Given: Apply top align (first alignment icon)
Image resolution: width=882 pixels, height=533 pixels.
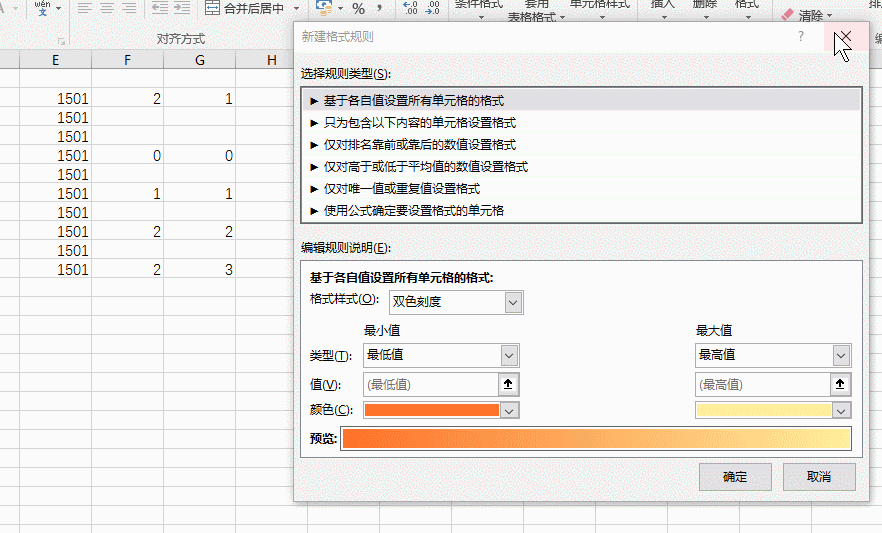Looking at the screenshot, I should point(85,8).
